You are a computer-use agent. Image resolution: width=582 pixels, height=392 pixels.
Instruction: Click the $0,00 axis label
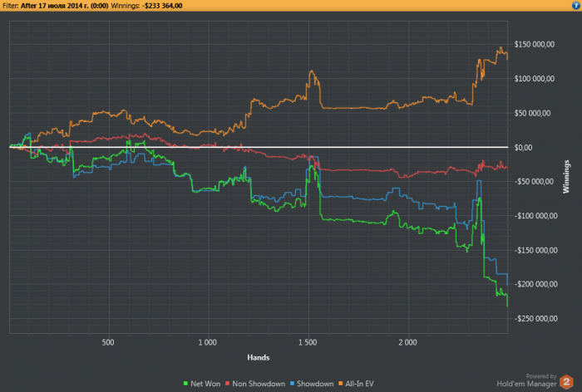[x=523, y=148]
